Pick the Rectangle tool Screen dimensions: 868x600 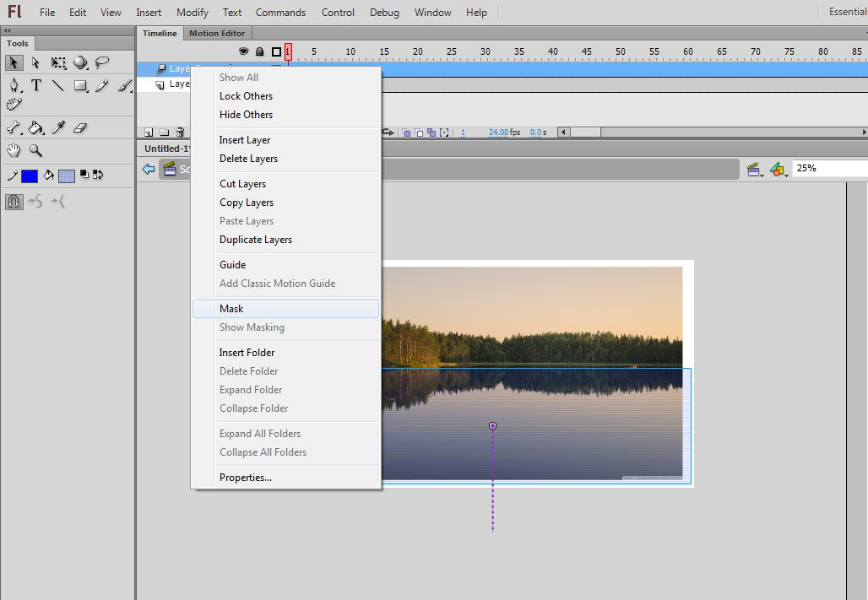click(81, 85)
